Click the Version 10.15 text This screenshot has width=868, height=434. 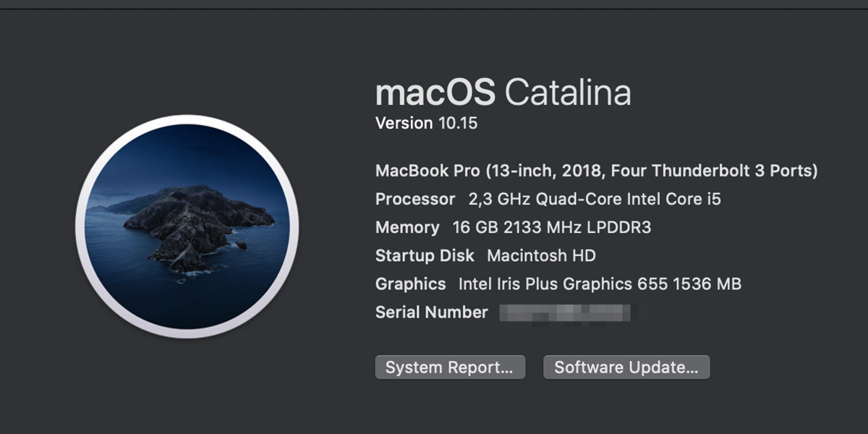tap(426, 123)
